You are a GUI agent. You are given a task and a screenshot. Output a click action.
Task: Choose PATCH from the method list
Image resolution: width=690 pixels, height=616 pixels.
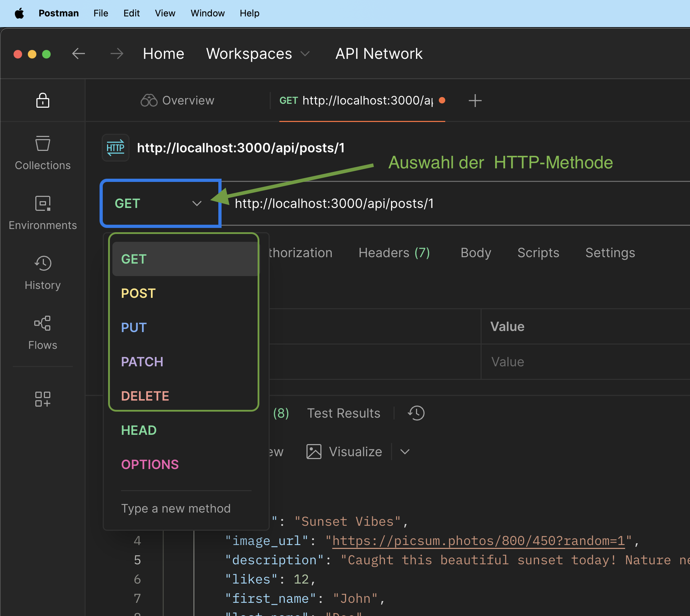coord(185,362)
